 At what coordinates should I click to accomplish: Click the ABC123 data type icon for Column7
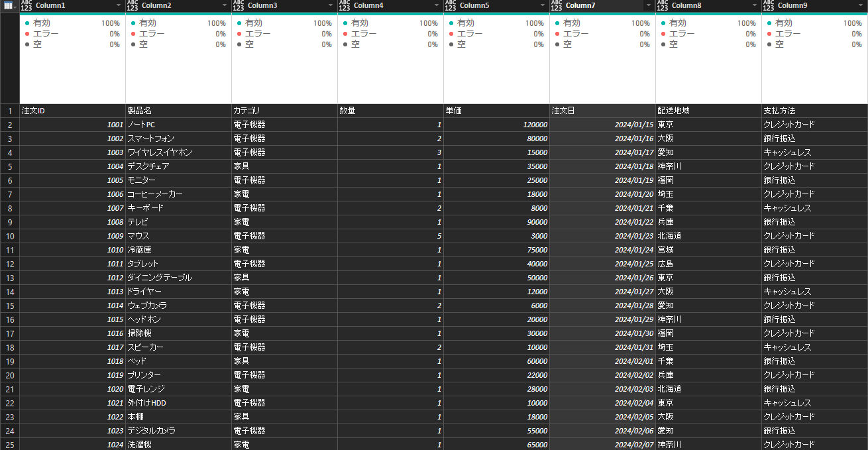[557, 5]
